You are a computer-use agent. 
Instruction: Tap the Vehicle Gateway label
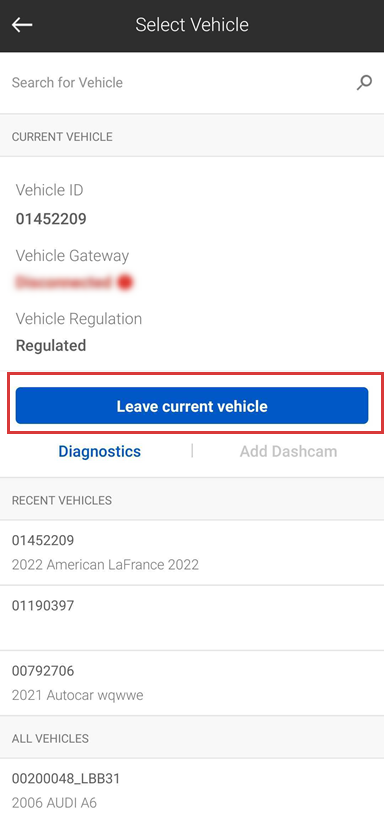click(72, 256)
